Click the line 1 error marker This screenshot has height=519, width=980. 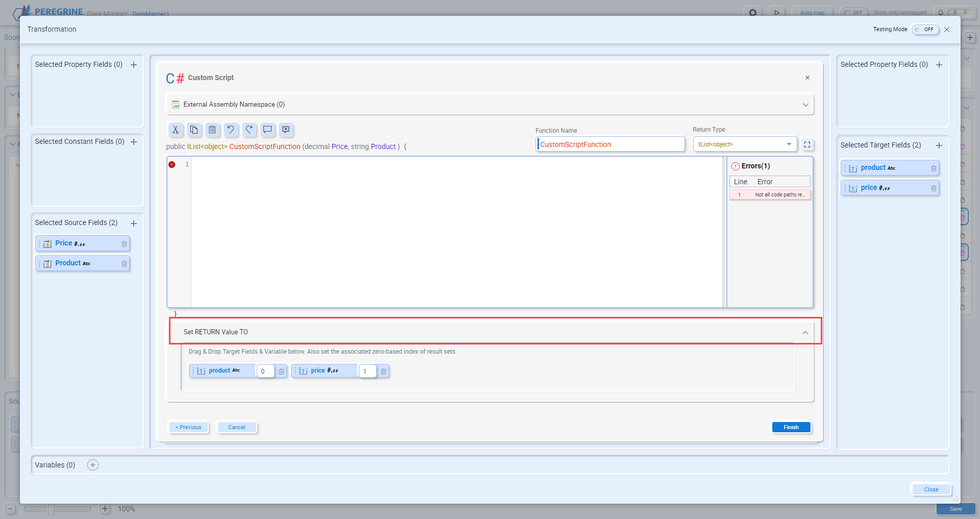pyautogui.click(x=172, y=164)
